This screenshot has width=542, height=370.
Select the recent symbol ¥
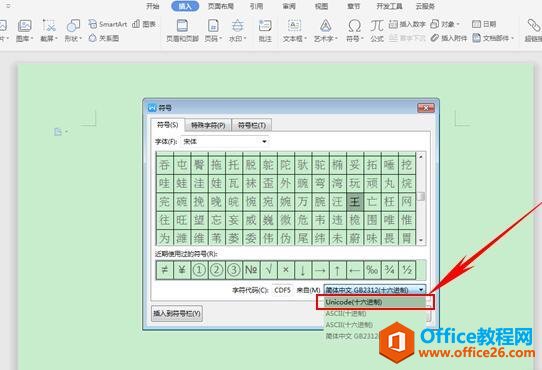click(182, 270)
